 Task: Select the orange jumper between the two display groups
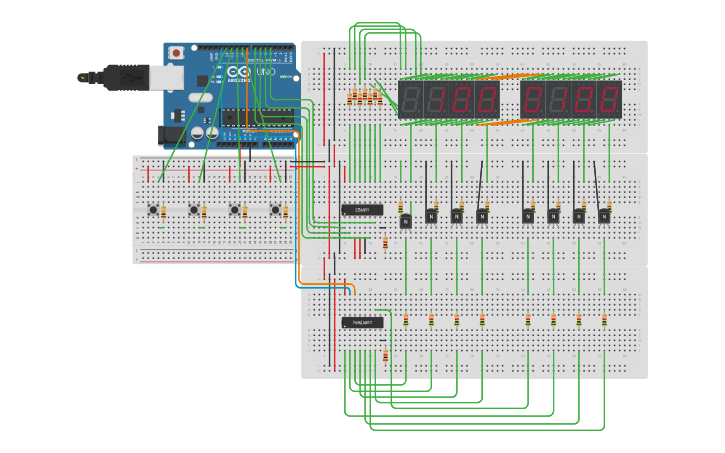coord(510,76)
